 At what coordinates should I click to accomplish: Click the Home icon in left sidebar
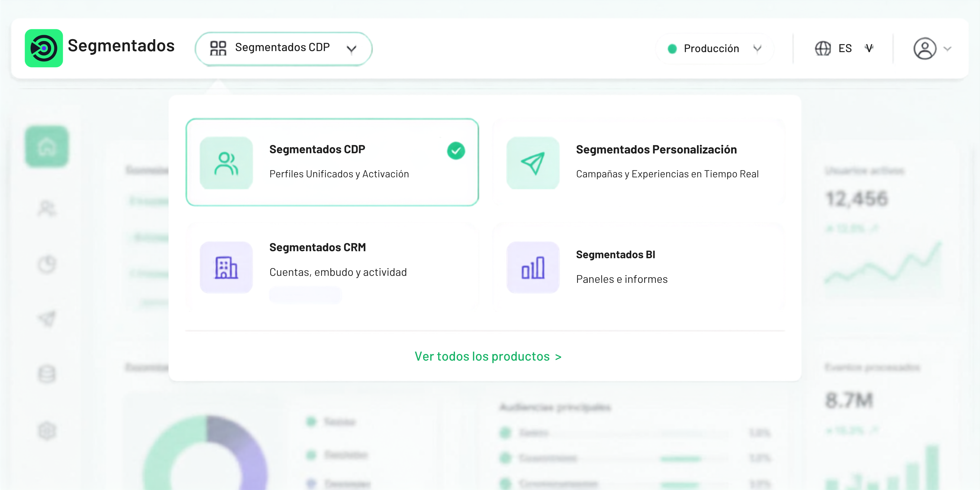tap(47, 146)
